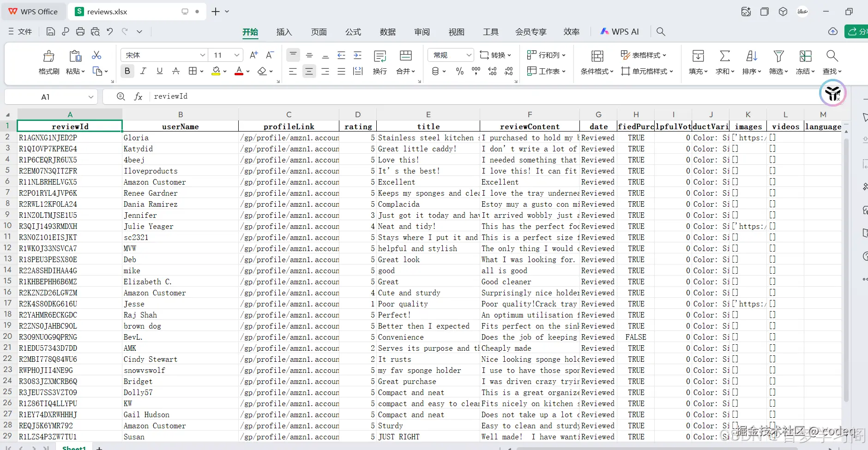Click the floating AI assistant icon

(x=833, y=93)
